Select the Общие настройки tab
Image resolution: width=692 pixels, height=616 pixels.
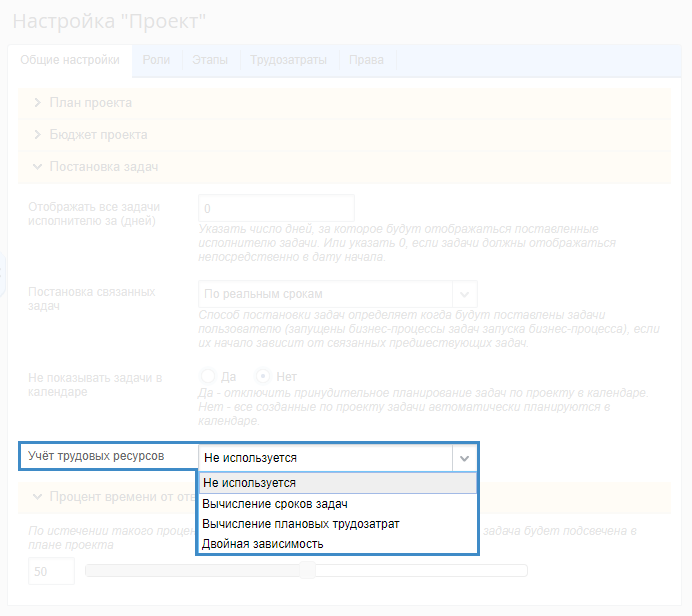tap(71, 60)
